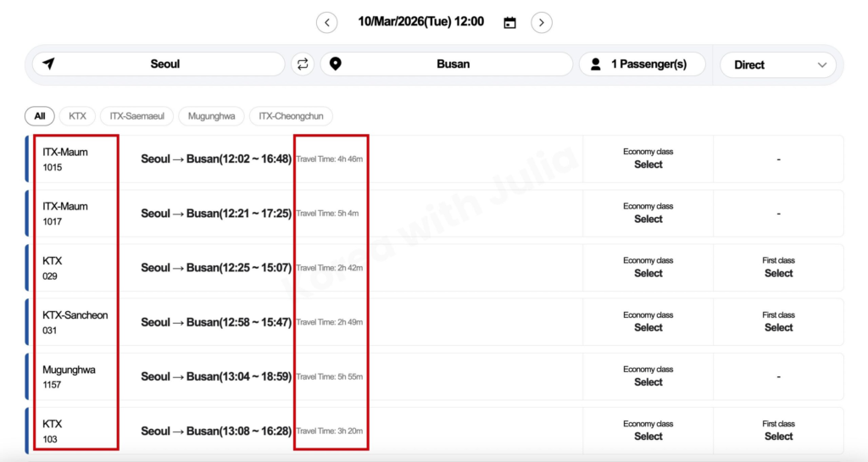Viewport: 868px width, 462px height.
Task: Edit the Seoul departure station field
Action: click(x=159, y=64)
